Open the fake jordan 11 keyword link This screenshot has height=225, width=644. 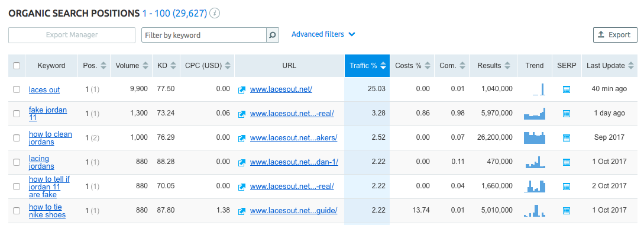pyautogui.click(x=48, y=114)
